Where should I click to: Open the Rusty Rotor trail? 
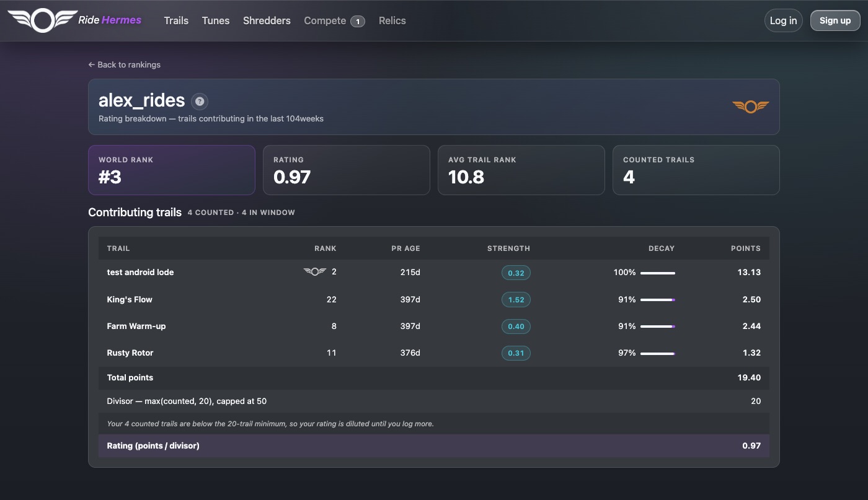coord(130,353)
